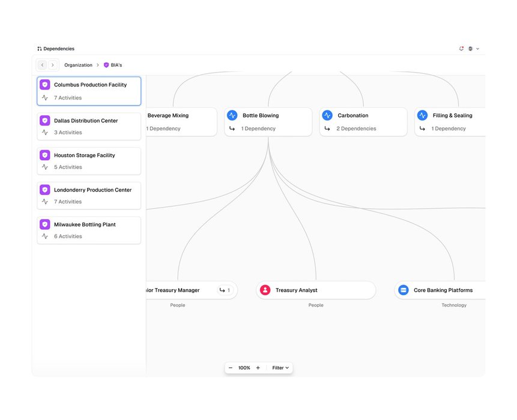
Task: Select the Dallas Distribution Center card
Action: click(x=89, y=127)
